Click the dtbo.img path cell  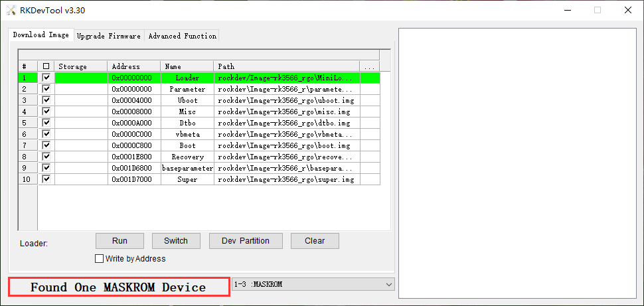click(287, 123)
